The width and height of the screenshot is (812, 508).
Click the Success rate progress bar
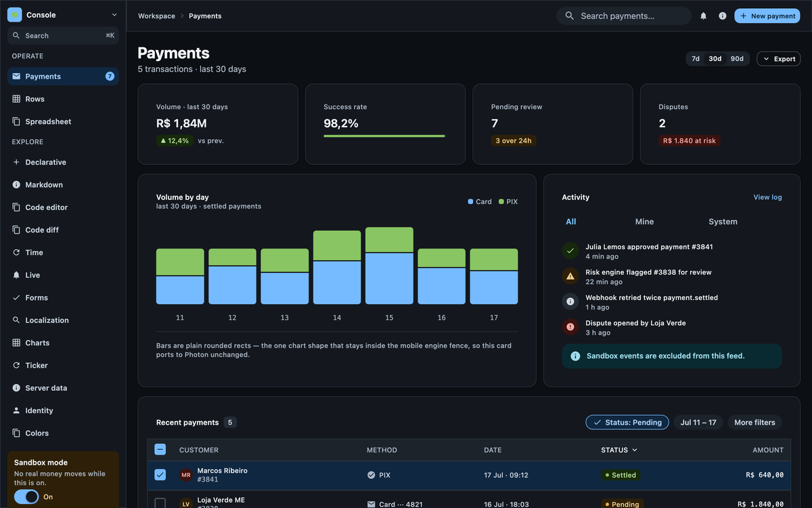(x=384, y=136)
